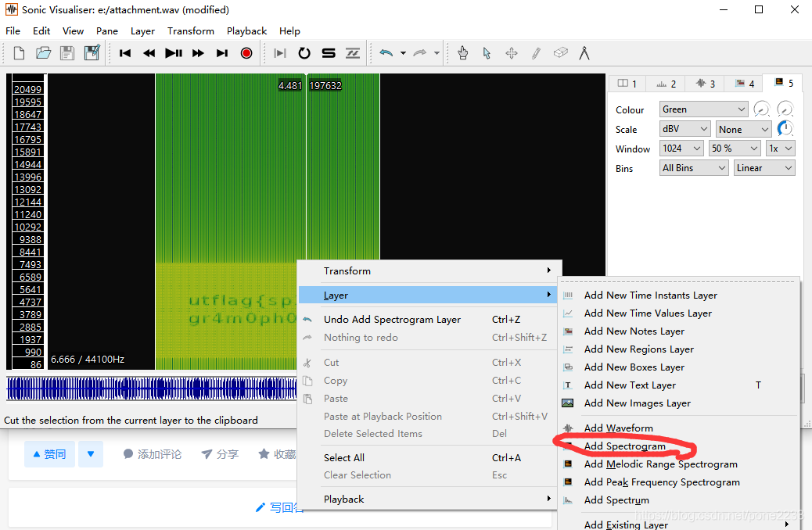Image resolution: width=812 pixels, height=530 pixels.
Task: Switch to layer tab 4
Action: pyautogui.click(x=745, y=84)
